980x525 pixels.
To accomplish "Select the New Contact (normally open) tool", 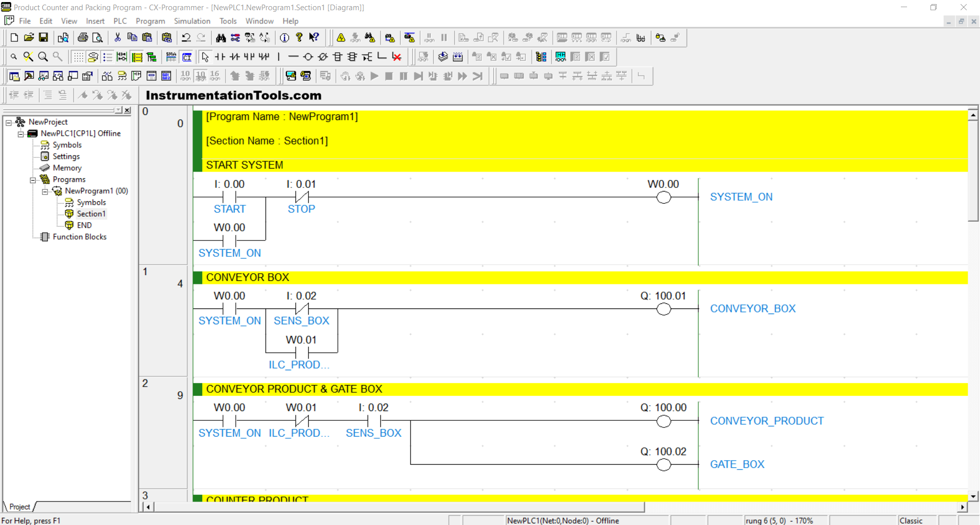I will [x=220, y=57].
